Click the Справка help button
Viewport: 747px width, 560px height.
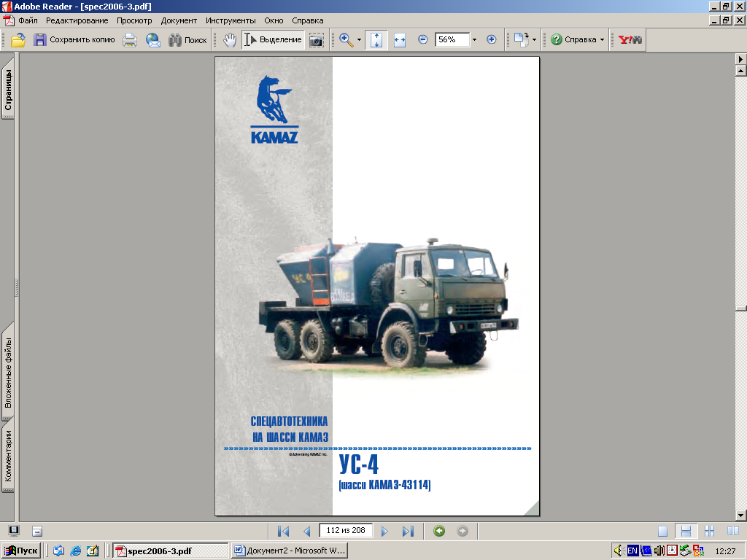coord(573,40)
